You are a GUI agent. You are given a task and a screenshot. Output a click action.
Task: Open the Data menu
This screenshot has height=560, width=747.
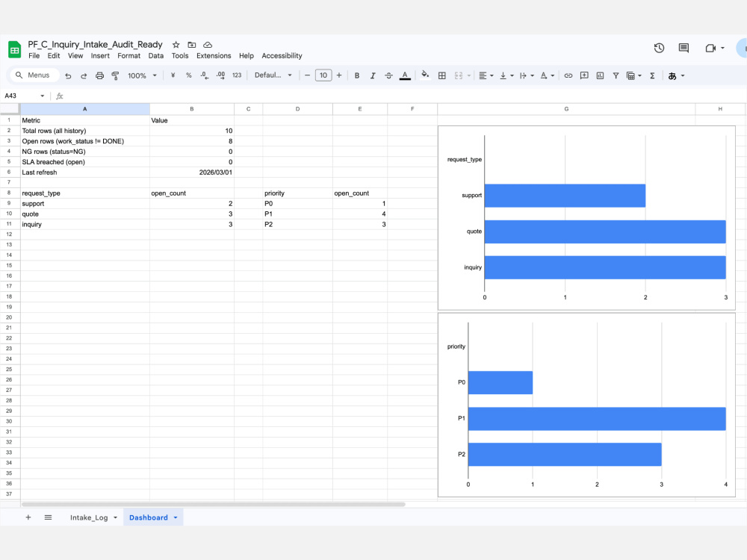pos(156,56)
